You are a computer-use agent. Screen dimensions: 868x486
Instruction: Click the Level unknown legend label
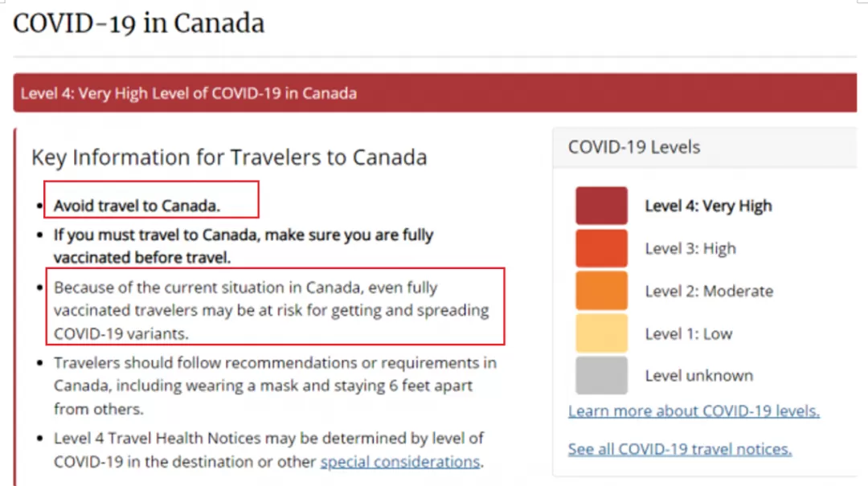click(699, 376)
